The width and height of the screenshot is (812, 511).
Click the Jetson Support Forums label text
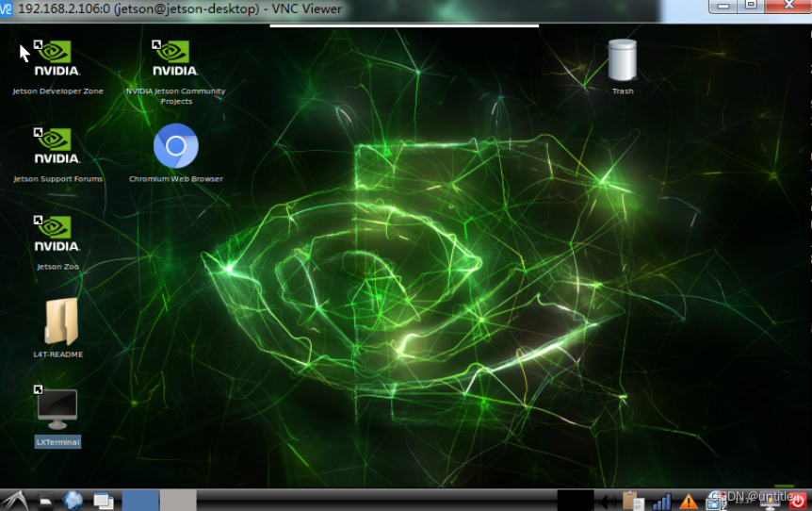57,179
